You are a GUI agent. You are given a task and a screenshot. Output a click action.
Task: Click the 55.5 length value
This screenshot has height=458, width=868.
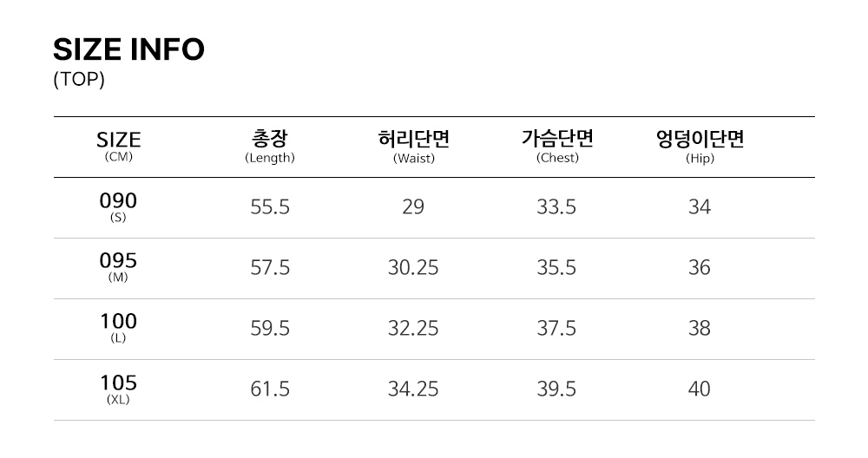click(270, 207)
